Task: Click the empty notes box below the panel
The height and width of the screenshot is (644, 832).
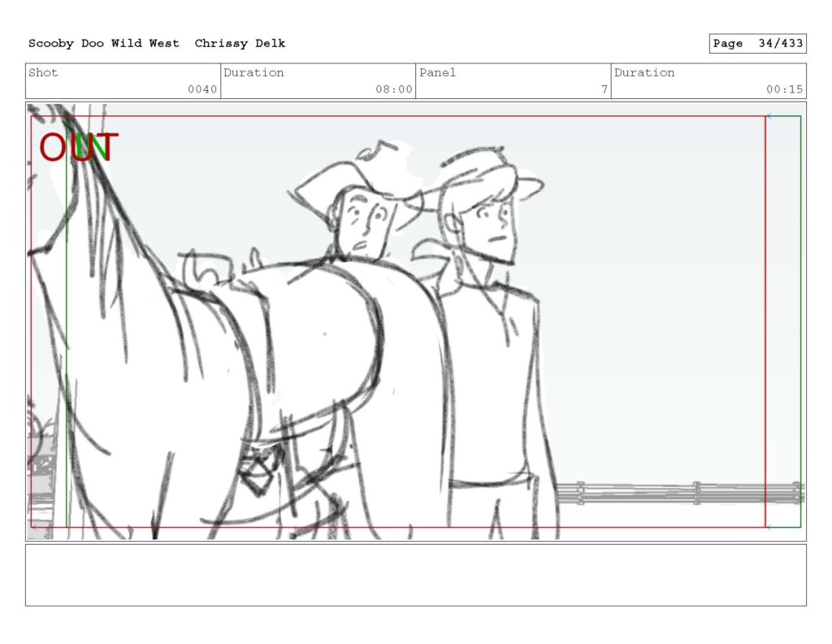Action: (416, 575)
